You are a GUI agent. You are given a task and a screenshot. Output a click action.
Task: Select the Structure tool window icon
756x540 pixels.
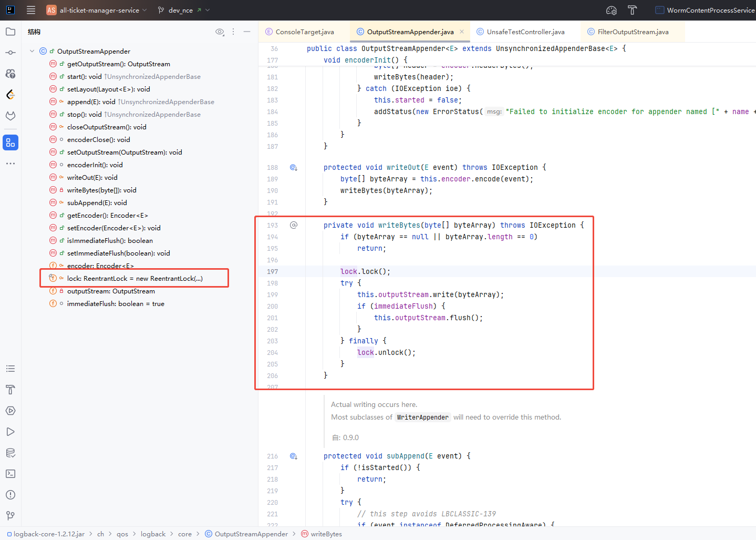click(11, 142)
